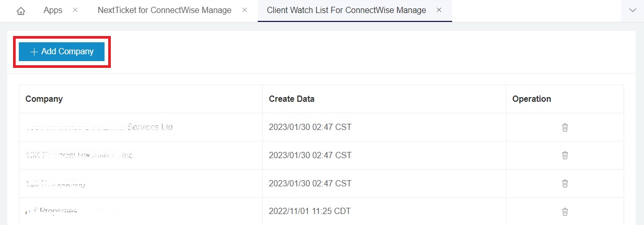Click the 2022/11/01 11:25 CDT date cell
The height and width of the screenshot is (225, 644).
pyautogui.click(x=309, y=211)
